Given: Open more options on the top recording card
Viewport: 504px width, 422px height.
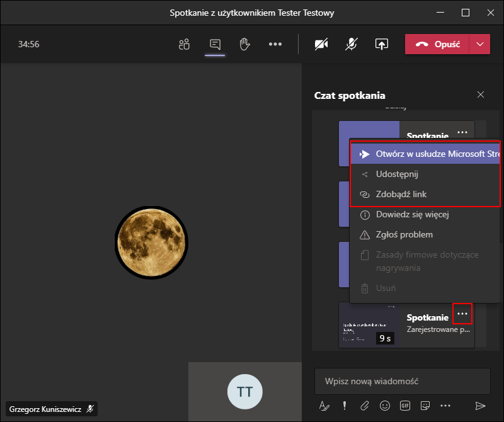Looking at the screenshot, I should tap(462, 132).
